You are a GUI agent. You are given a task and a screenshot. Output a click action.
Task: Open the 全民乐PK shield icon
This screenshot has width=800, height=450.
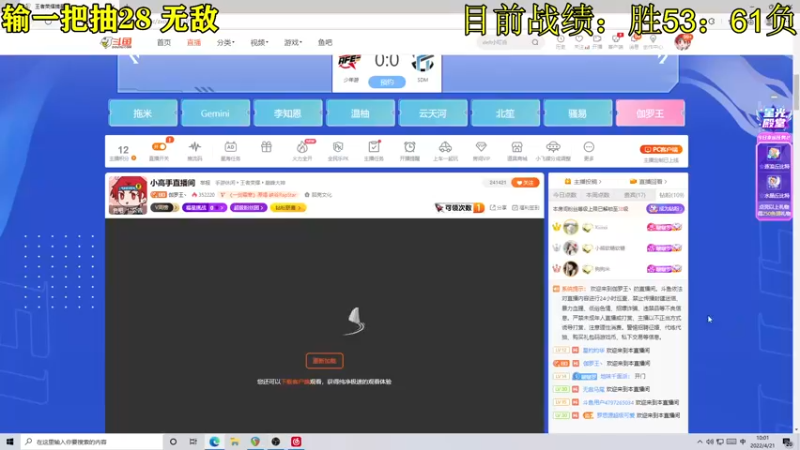tap(338, 147)
